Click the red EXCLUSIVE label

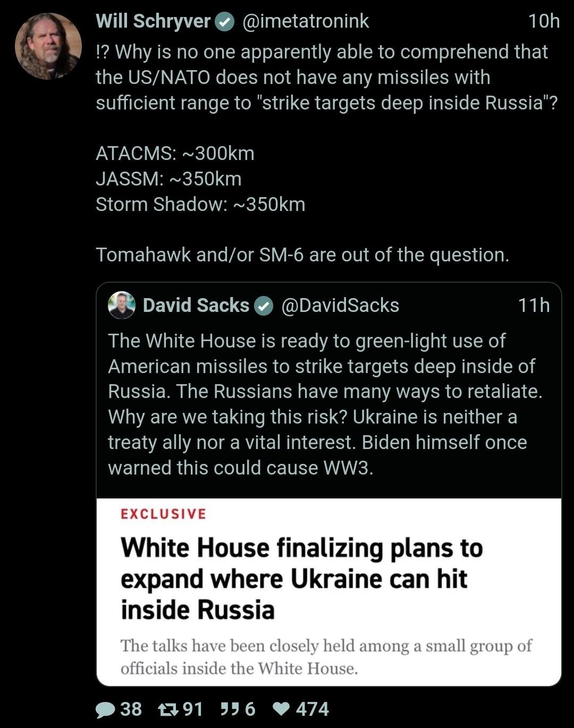click(163, 514)
